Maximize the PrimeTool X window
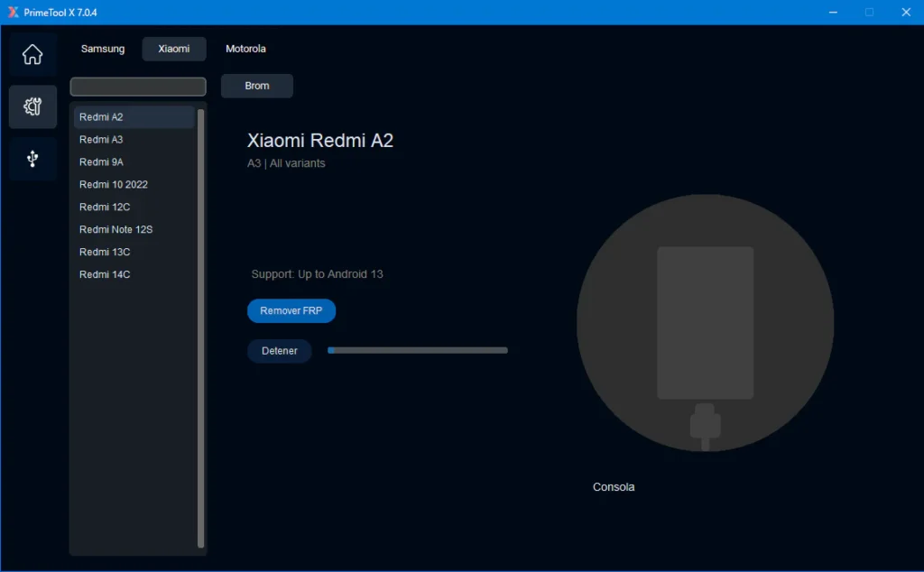The height and width of the screenshot is (572, 924). (869, 13)
